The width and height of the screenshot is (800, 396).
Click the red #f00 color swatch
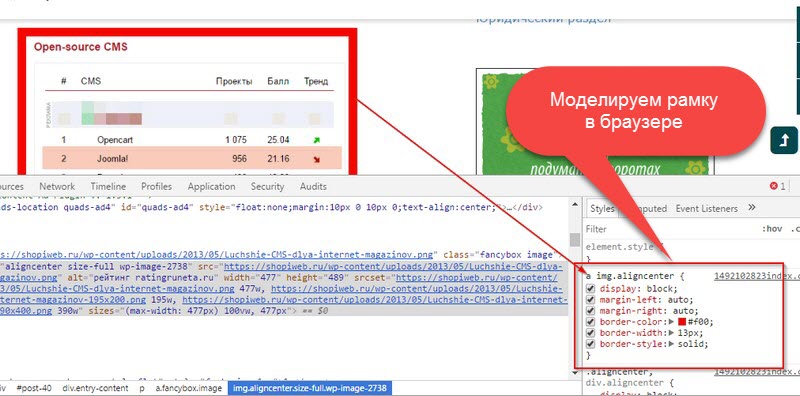pos(682,322)
